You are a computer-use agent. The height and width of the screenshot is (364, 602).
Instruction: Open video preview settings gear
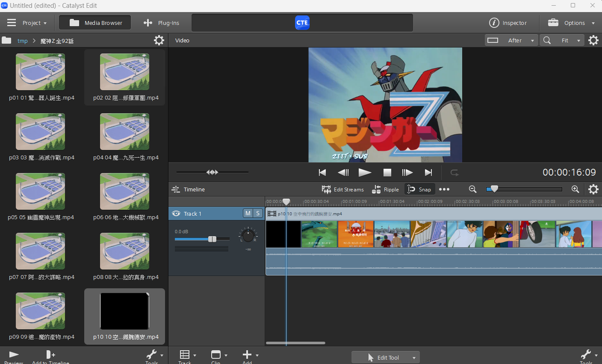tap(594, 40)
